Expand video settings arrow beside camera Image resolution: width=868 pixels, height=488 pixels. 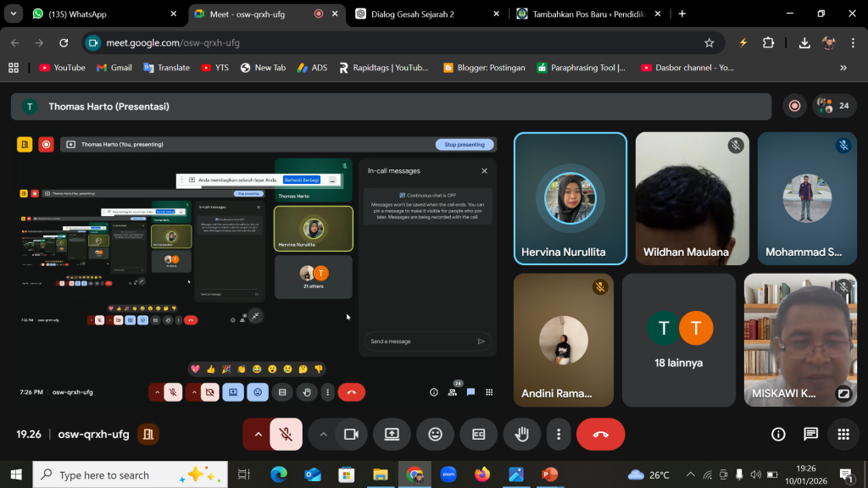(x=323, y=435)
